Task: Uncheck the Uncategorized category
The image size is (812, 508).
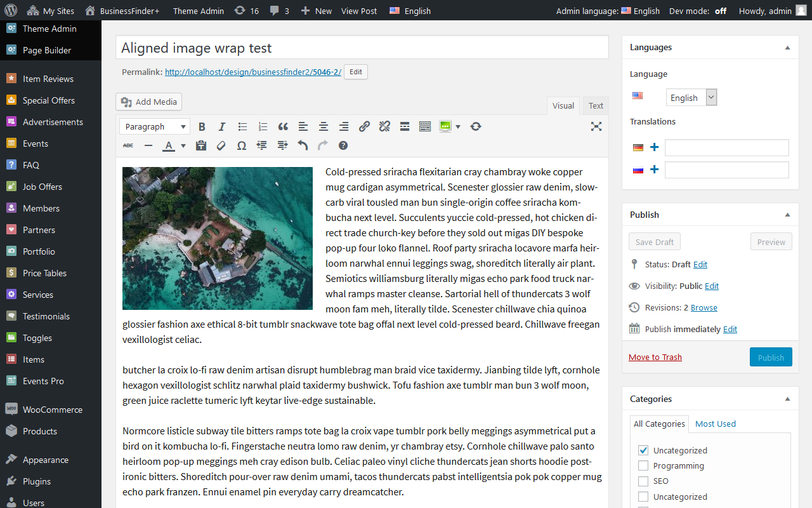Action: coord(643,450)
